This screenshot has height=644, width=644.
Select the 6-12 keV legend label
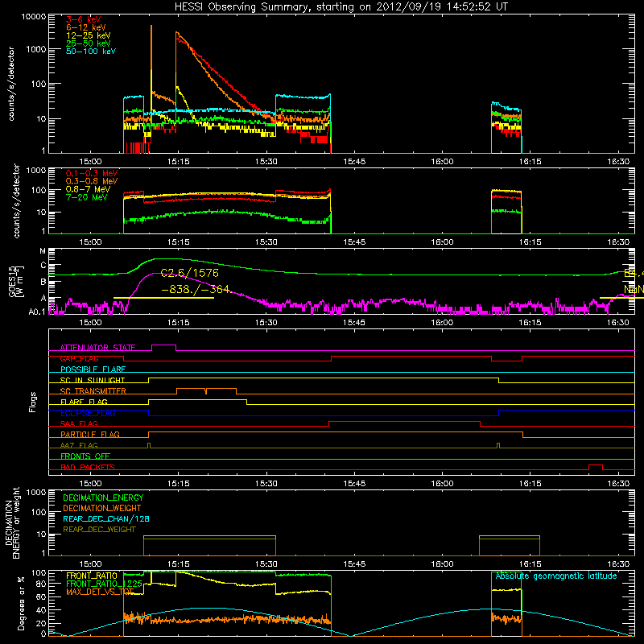pos(85,27)
